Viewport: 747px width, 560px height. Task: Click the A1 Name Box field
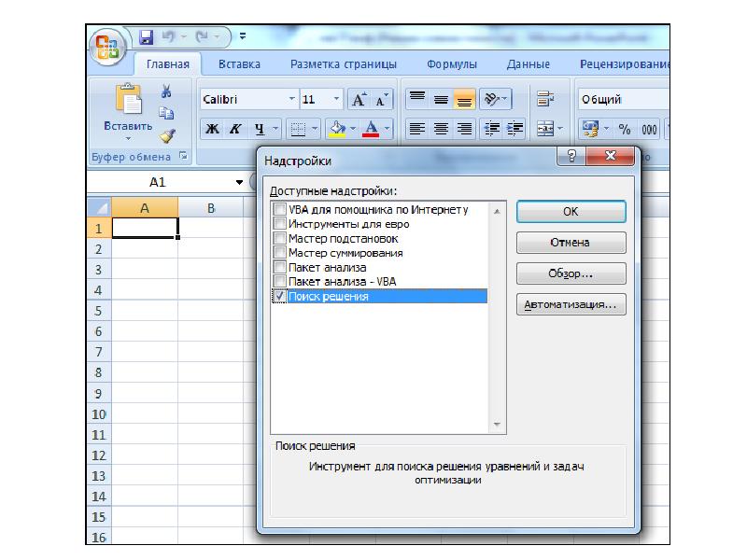tap(157, 182)
